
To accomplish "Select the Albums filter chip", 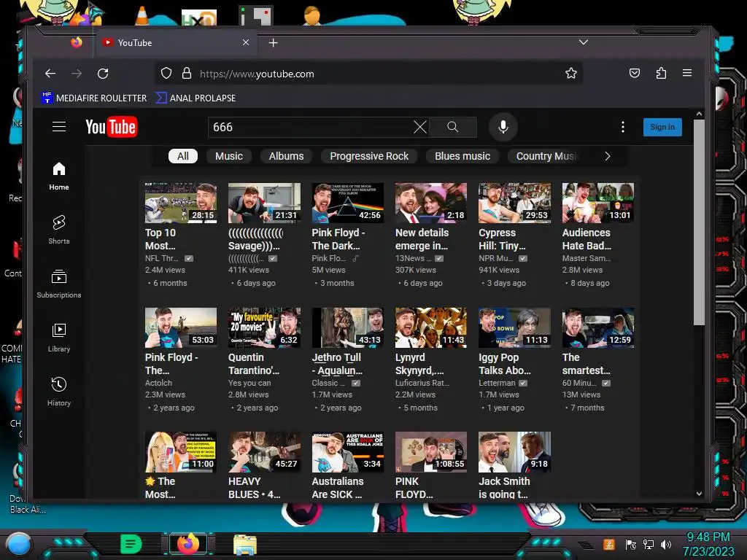I will point(286,156).
